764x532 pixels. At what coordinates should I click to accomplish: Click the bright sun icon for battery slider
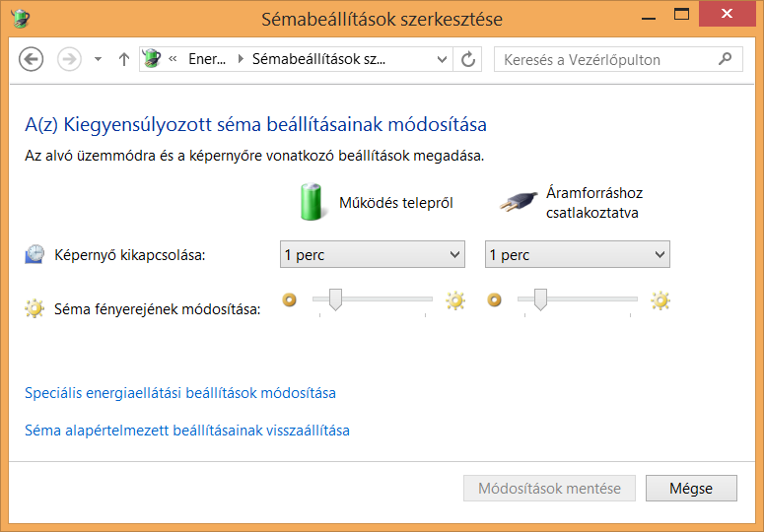455,300
